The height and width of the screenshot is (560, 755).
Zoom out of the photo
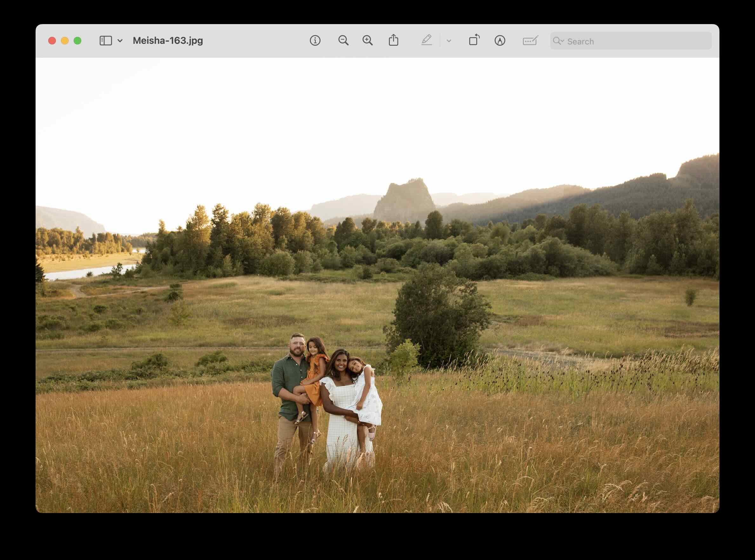point(343,41)
